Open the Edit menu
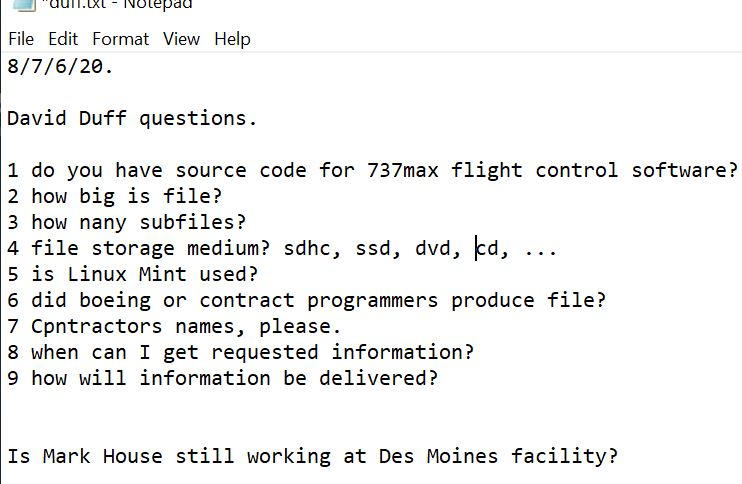742x484 pixels. (x=63, y=39)
